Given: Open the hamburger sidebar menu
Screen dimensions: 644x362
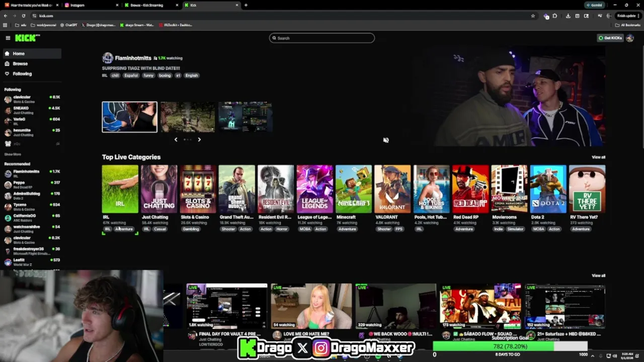Looking at the screenshot, I should point(8,38).
